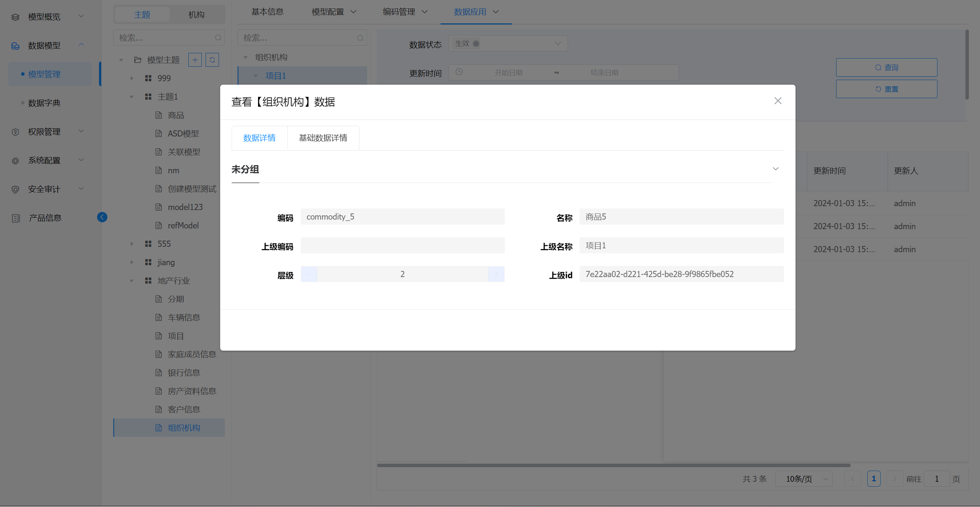Click the 查询 button

coord(886,67)
